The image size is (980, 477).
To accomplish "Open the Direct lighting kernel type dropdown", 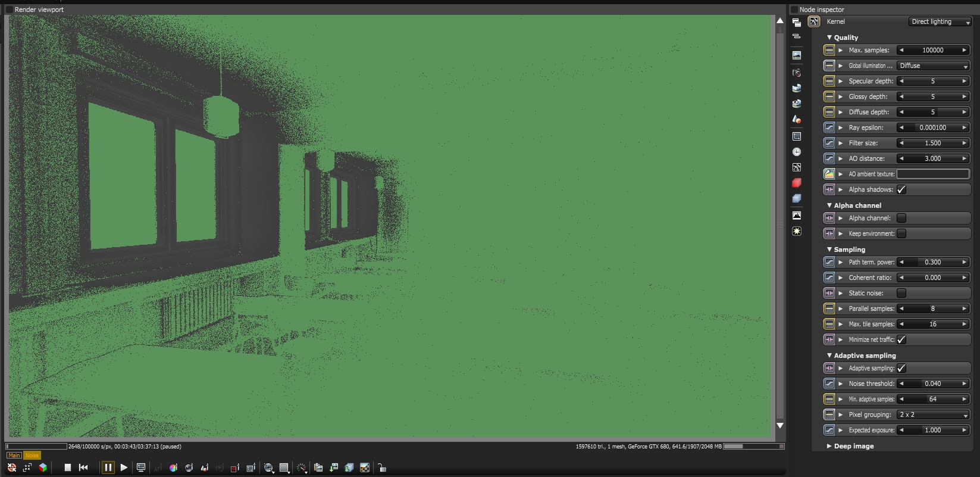I will pos(940,21).
